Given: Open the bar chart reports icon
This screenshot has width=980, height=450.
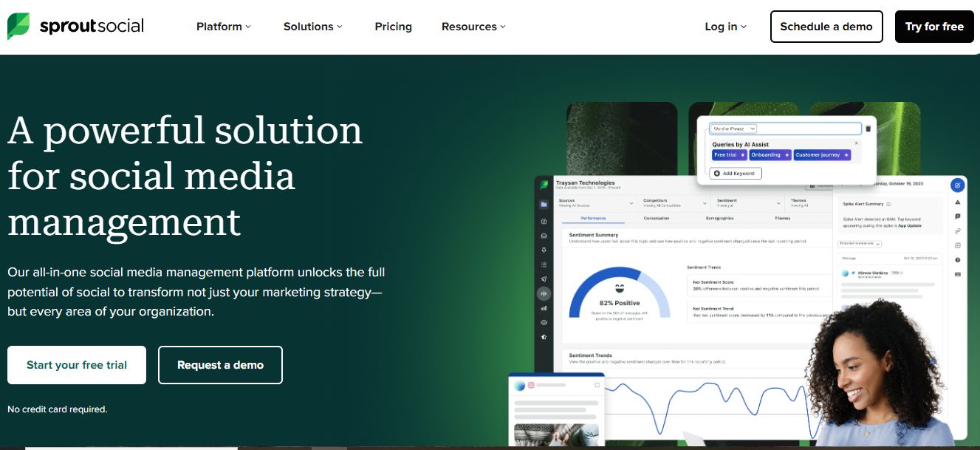Looking at the screenshot, I should [544, 307].
